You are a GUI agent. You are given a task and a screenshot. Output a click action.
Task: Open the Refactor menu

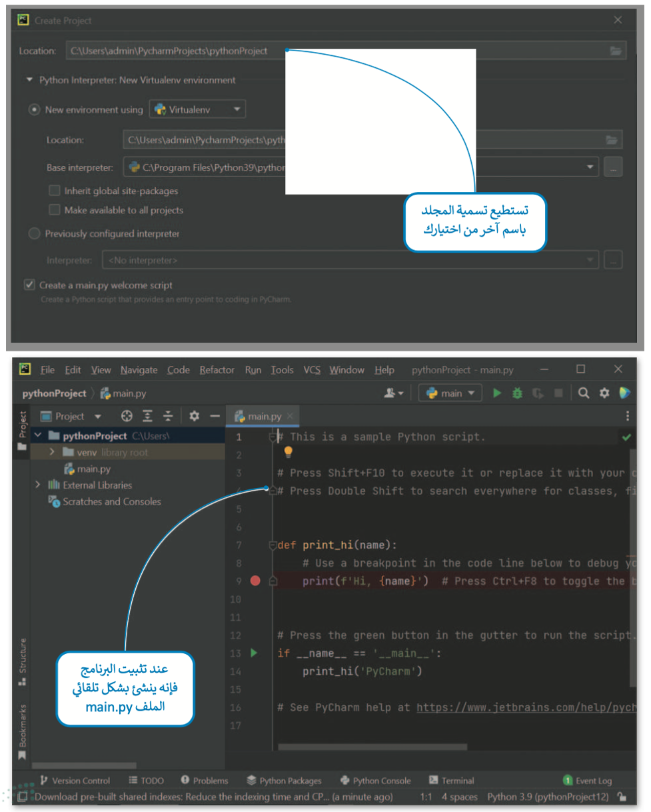pyautogui.click(x=217, y=370)
